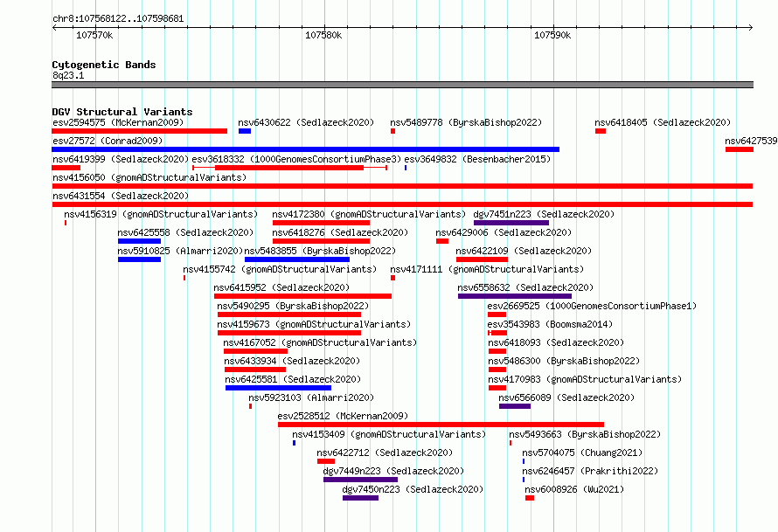
Task: Select nsv6425558 (Sedlazeck2020) label
Action: [x=185, y=232]
